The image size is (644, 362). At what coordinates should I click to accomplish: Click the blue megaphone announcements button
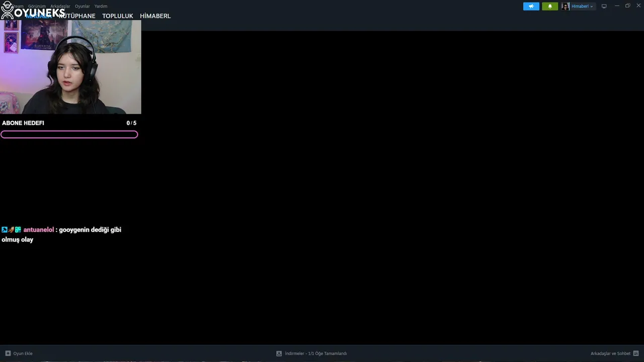coord(531,6)
